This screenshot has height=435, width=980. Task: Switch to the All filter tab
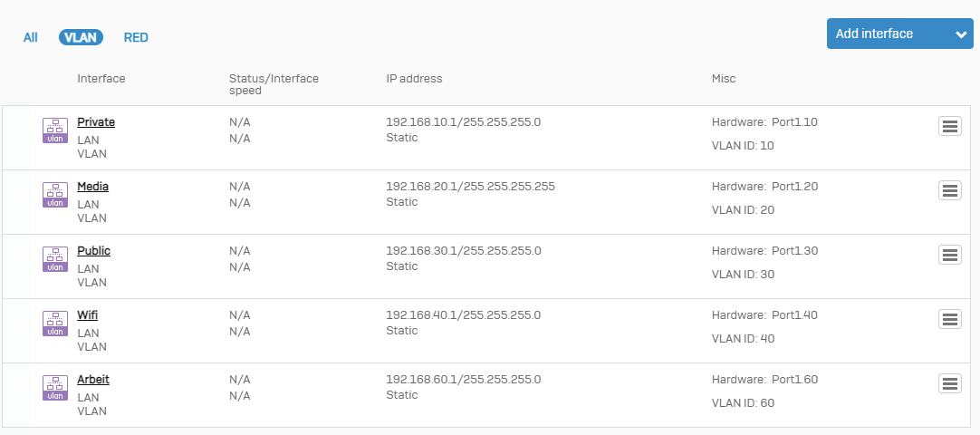(31, 37)
